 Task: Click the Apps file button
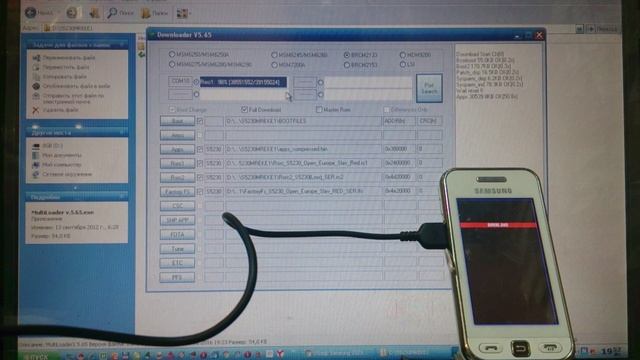[x=177, y=149]
